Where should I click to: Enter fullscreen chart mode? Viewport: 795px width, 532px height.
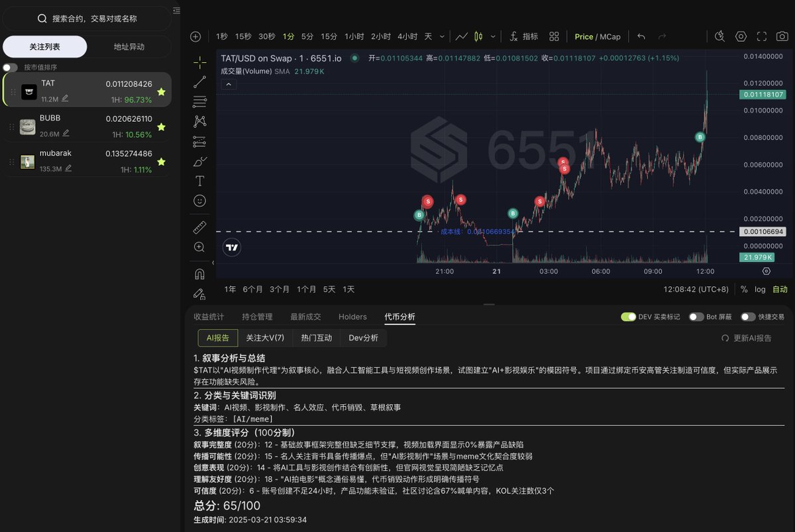coord(762,36)
